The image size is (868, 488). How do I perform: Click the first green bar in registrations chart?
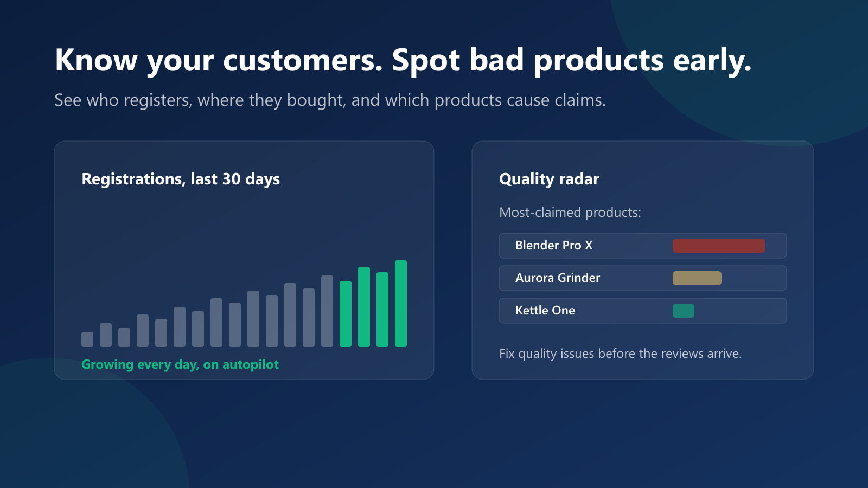coord(346,314)
